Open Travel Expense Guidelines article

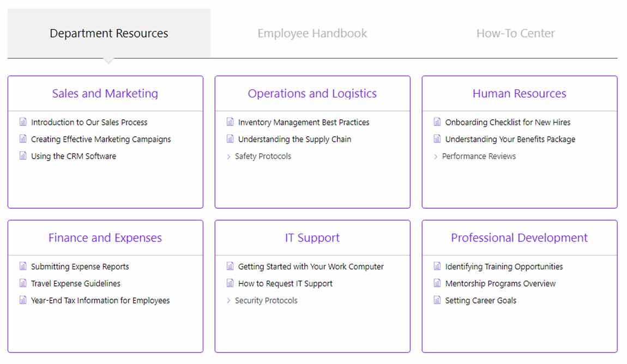click(x=76, y=283)
